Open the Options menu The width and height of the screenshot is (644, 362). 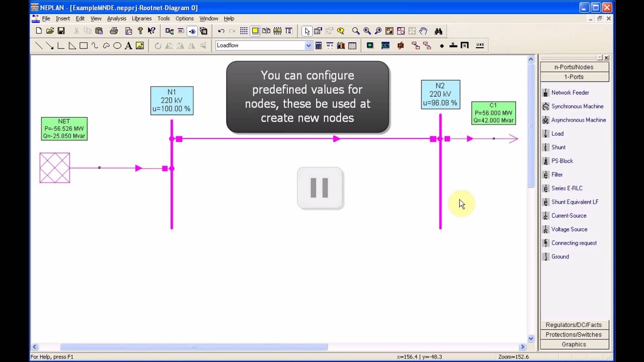tap(184, 19)
